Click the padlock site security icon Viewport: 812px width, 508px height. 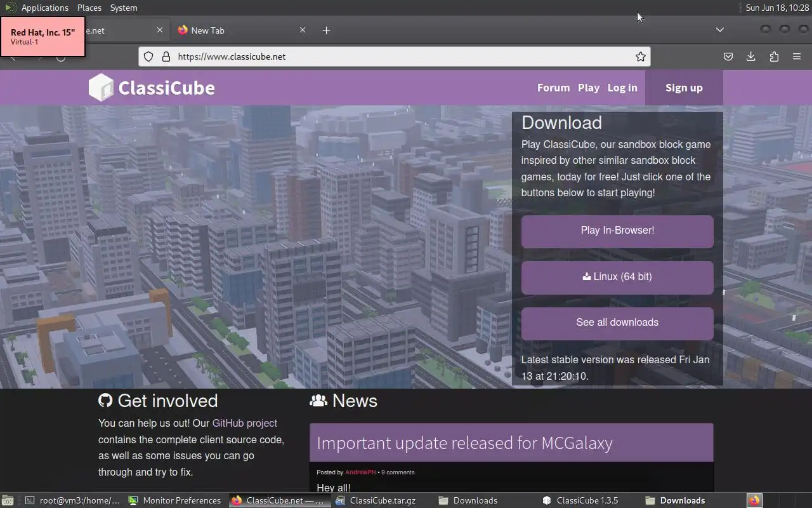(166, 57)
